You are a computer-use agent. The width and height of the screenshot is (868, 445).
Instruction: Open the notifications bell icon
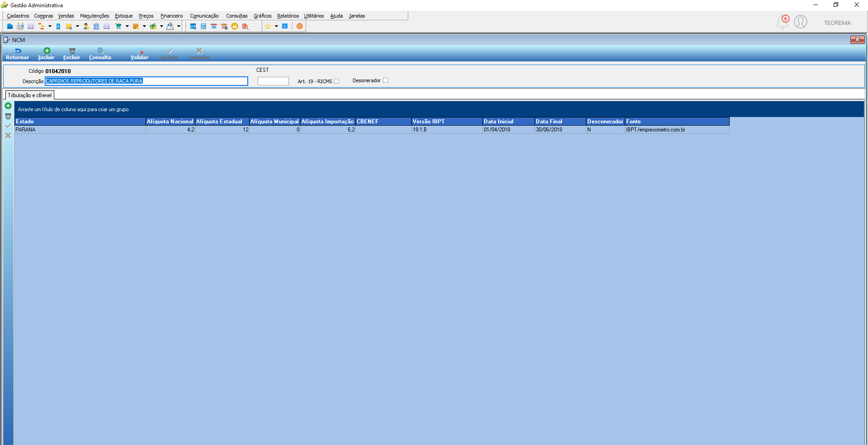[x=783, y=22]
